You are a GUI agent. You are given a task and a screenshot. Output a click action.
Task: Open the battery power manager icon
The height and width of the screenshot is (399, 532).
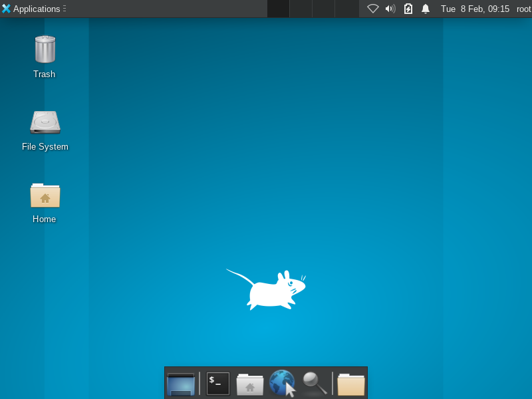click(408, 9)
